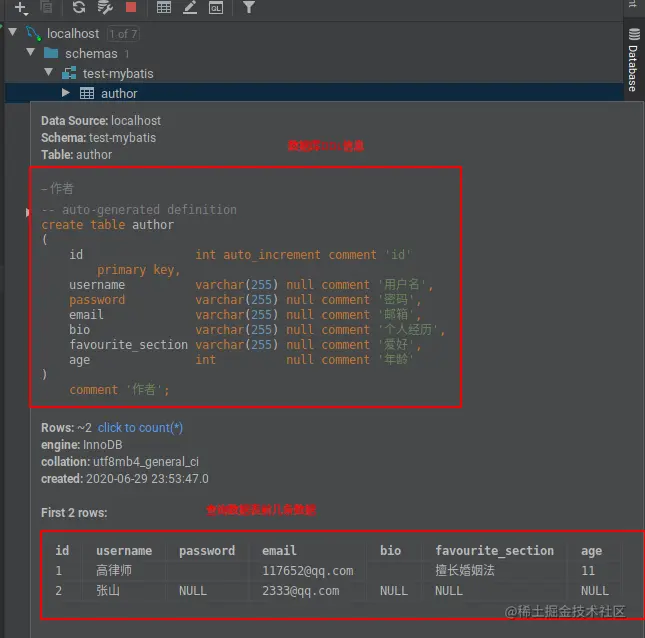Select the test-mybatis schema
The image size is (645, 638).
tap(118, 74)
